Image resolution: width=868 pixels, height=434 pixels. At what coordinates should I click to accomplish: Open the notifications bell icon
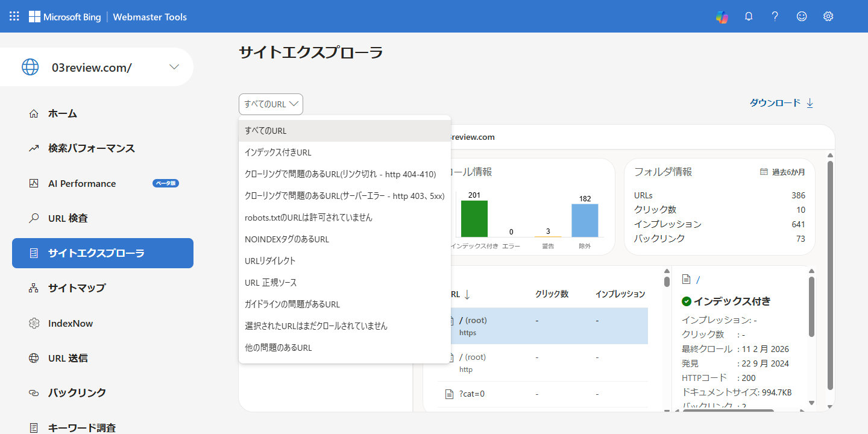(x=749, y=17)
